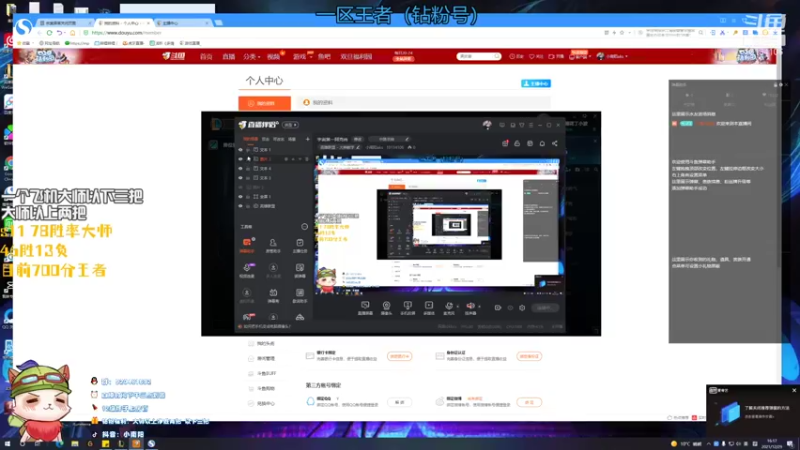Viewport: 800px width, 450px height.
Task: Open the third toolbox icon in second row
Action: [x=299, y=269]
